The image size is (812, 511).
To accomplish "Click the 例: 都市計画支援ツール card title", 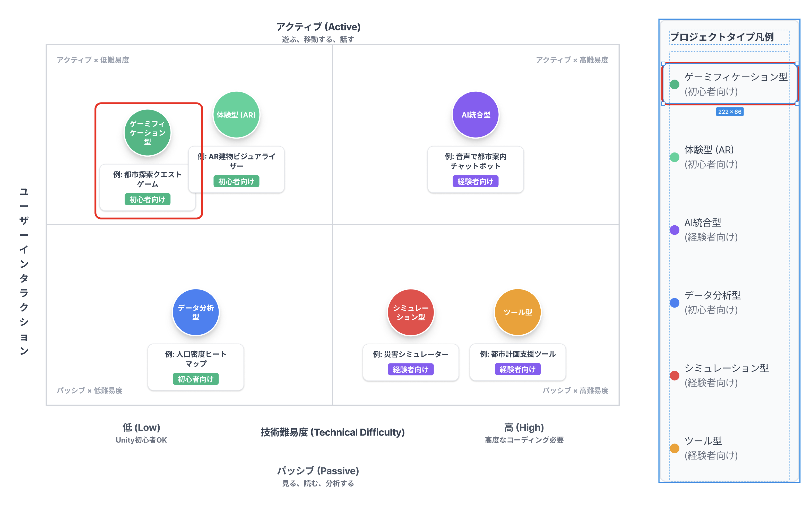I will (518, 354).
